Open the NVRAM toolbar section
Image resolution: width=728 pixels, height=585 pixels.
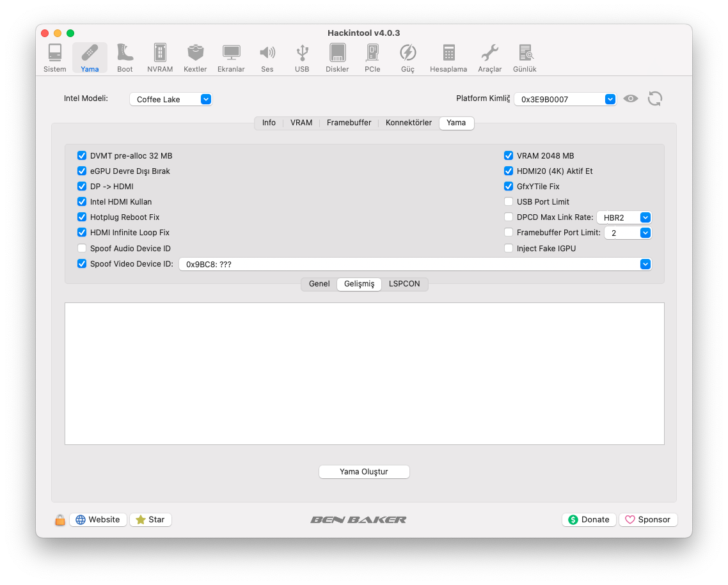coord(160,58)
